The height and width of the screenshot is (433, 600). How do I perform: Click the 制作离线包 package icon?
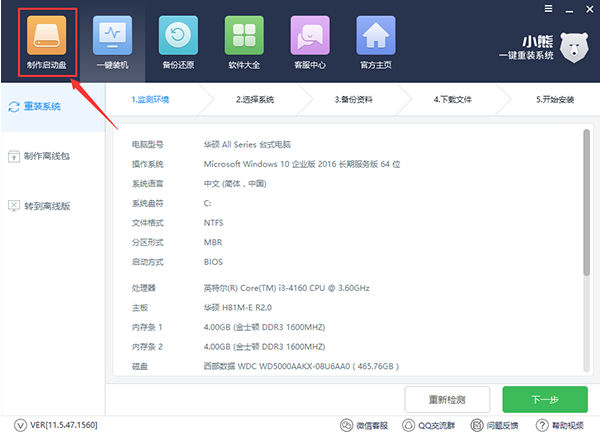(14, 156)
